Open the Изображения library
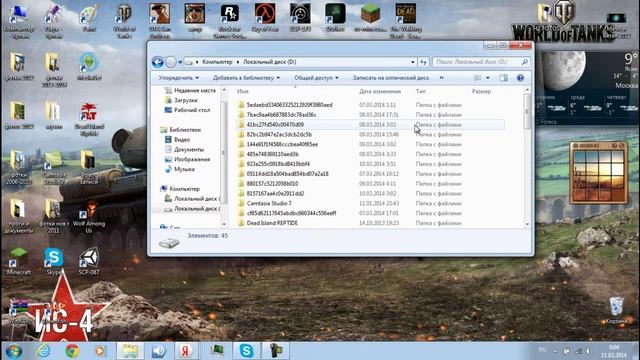Screen dimensions: 640x360 pos(187,159)
